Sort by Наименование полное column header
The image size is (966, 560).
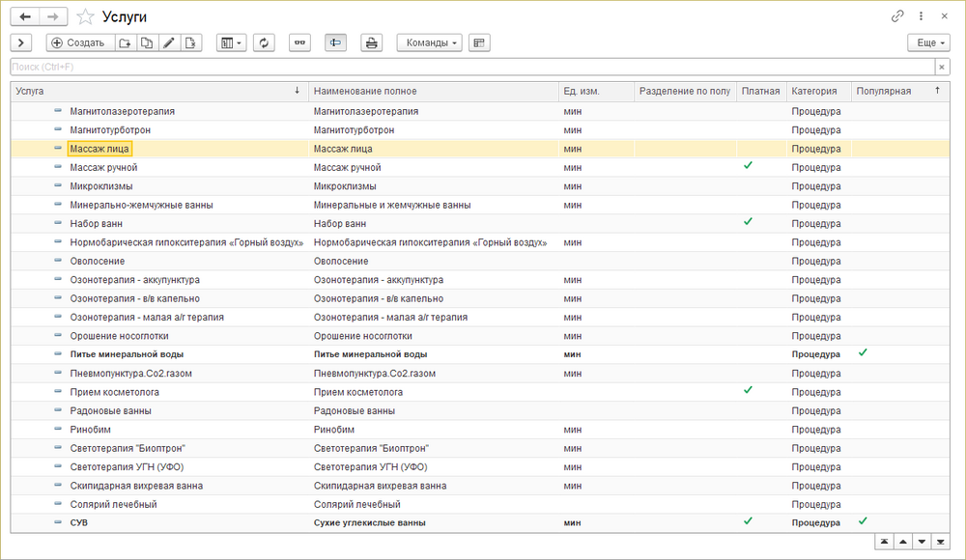(x=365, y=91)
